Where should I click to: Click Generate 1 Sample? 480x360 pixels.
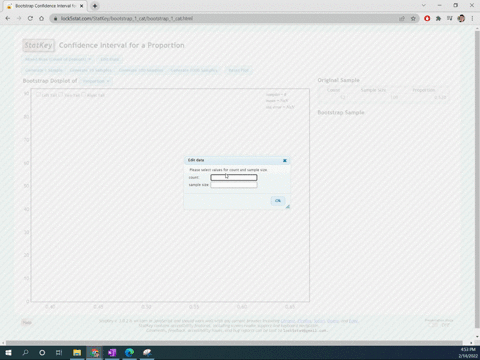click(44, 70)
